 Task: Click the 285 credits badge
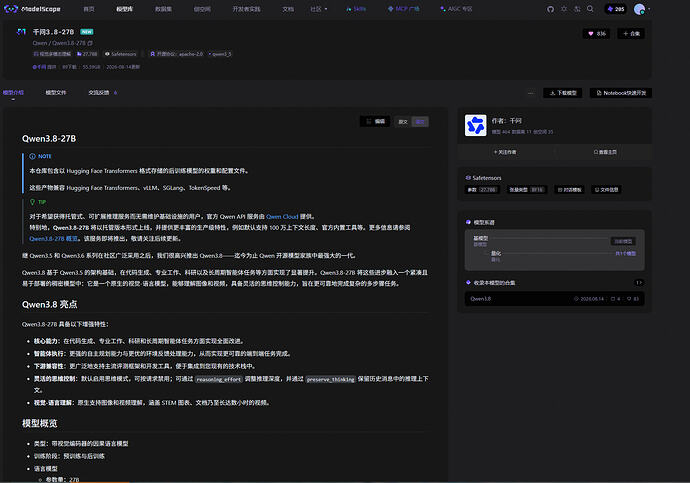616,9
